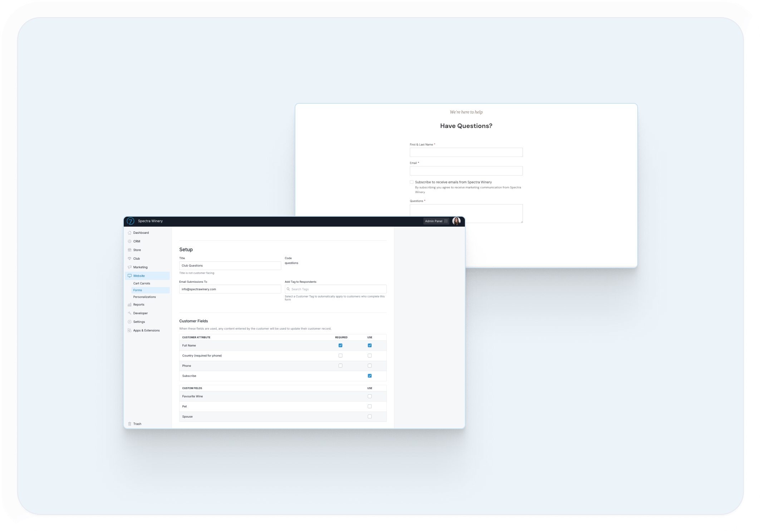The height and width of the screenshot is (532, 761).
Task: Open Personalizations in the sidebar
Action: (x=144, y=297)
